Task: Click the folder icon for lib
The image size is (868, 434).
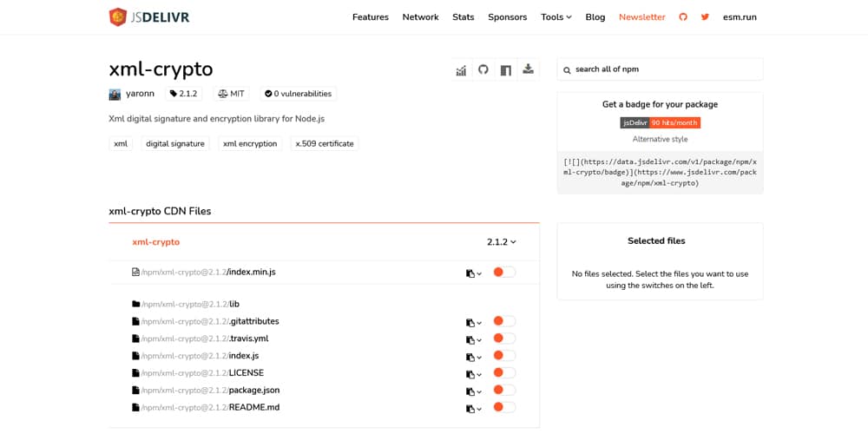Action: click(x=135, y=304)
